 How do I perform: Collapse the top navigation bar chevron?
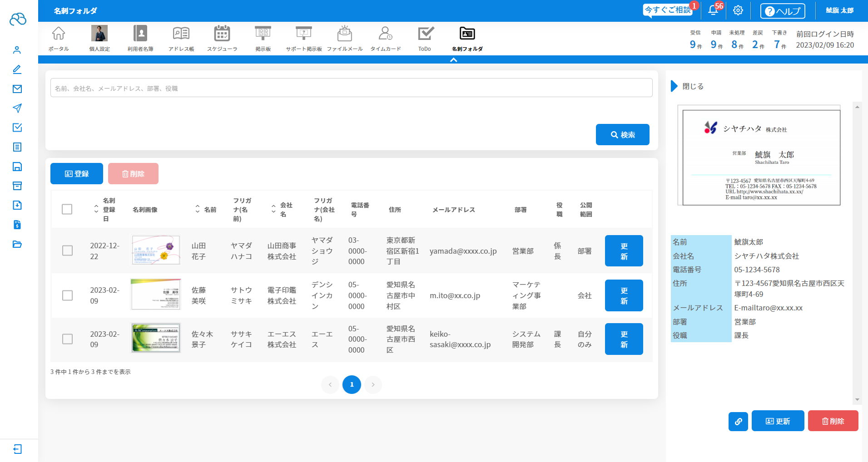click(453, 60)
